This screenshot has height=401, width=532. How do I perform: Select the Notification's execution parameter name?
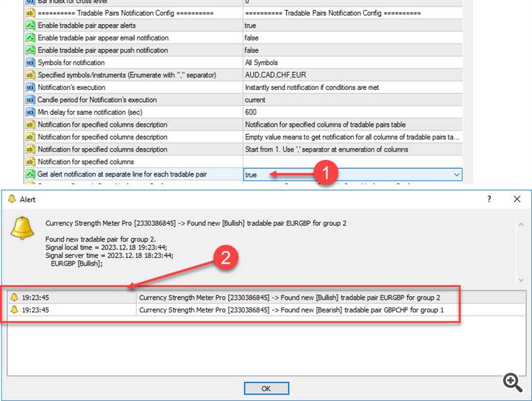71,87
